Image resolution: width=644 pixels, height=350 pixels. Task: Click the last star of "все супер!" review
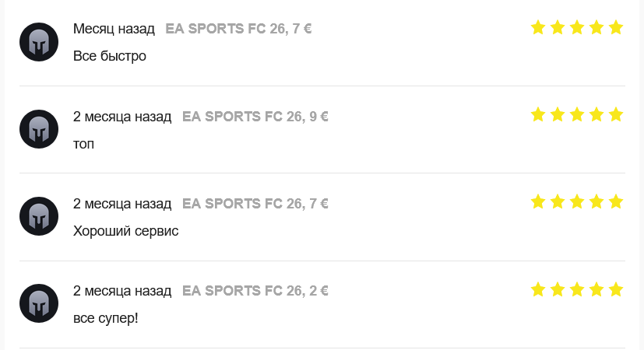click(616, 290)
